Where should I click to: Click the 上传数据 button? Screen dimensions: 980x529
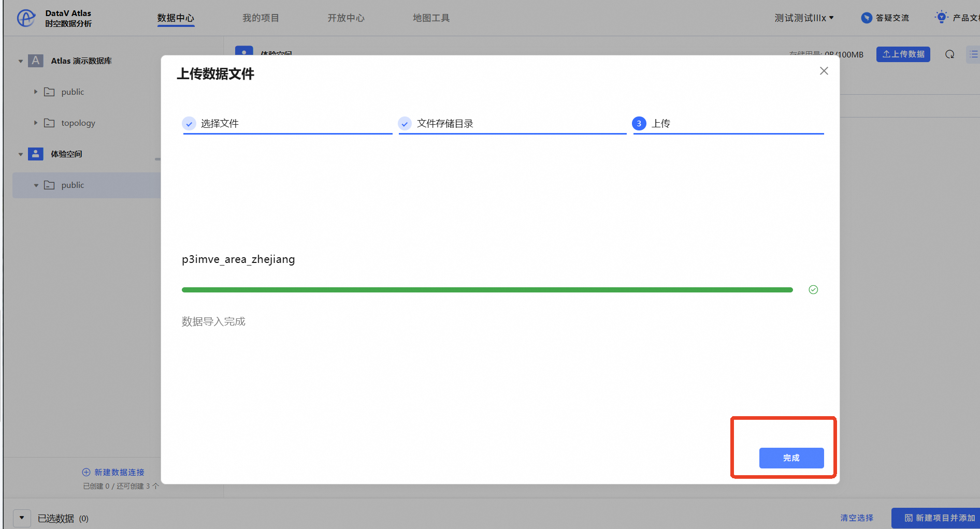(903, 54)
